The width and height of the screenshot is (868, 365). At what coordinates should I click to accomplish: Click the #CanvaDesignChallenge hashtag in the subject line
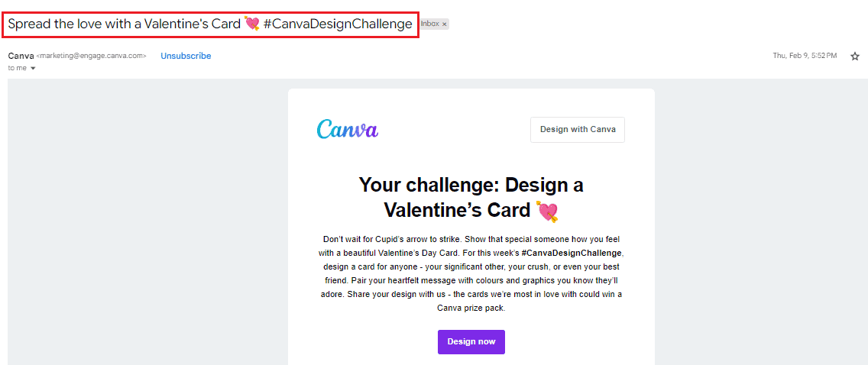[x=338, y=24]
